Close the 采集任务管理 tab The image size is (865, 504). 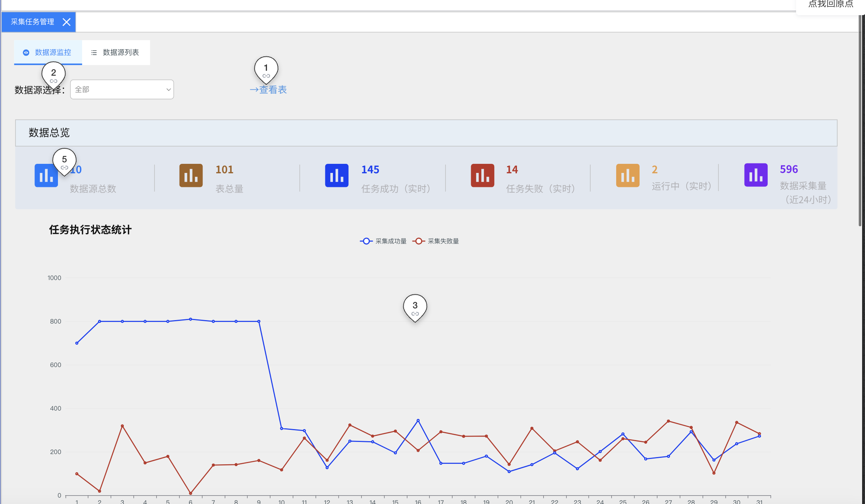tap(67, 22)
